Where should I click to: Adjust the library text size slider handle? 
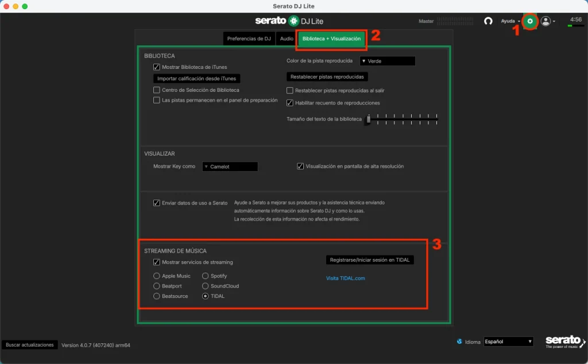(369, 119)
